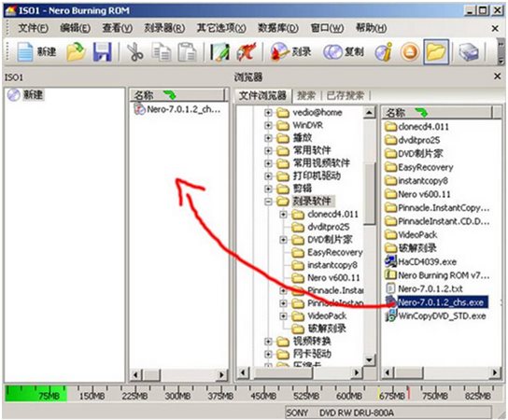This screenshot has width=508, height=420.
Task: Switch to the 文件浏览器 tab
Action: coord(262,95)
